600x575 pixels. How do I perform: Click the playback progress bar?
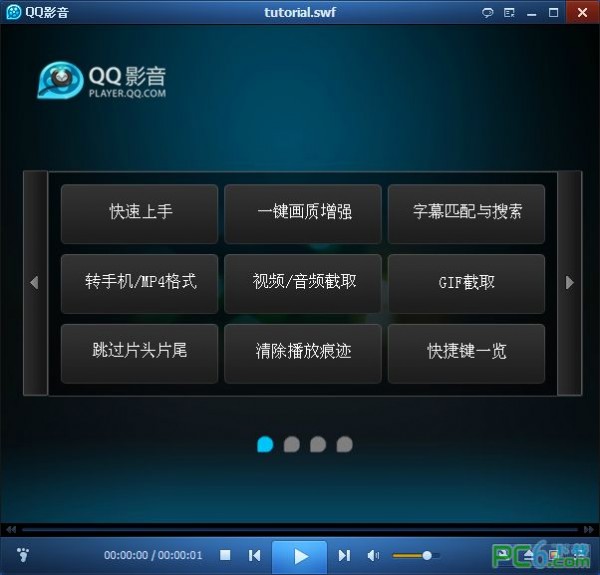300,530
